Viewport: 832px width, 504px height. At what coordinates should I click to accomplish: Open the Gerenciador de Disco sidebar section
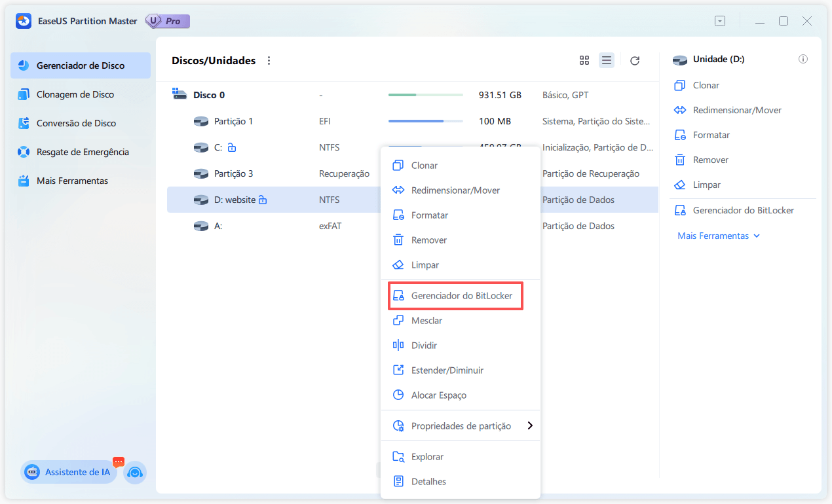(x=81, y=65)
